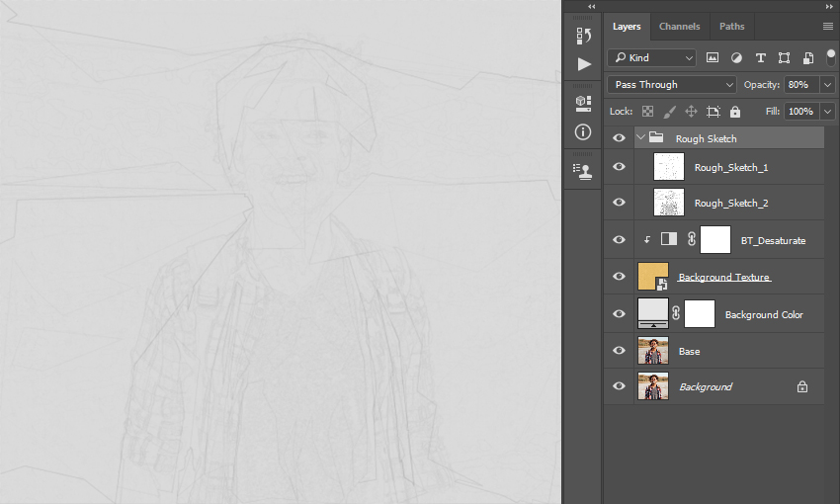The width and height of the screenshot is (840, 504).
Task: Click the Background Color fill swatch thumbnail
Action: [x=653, y=313]
